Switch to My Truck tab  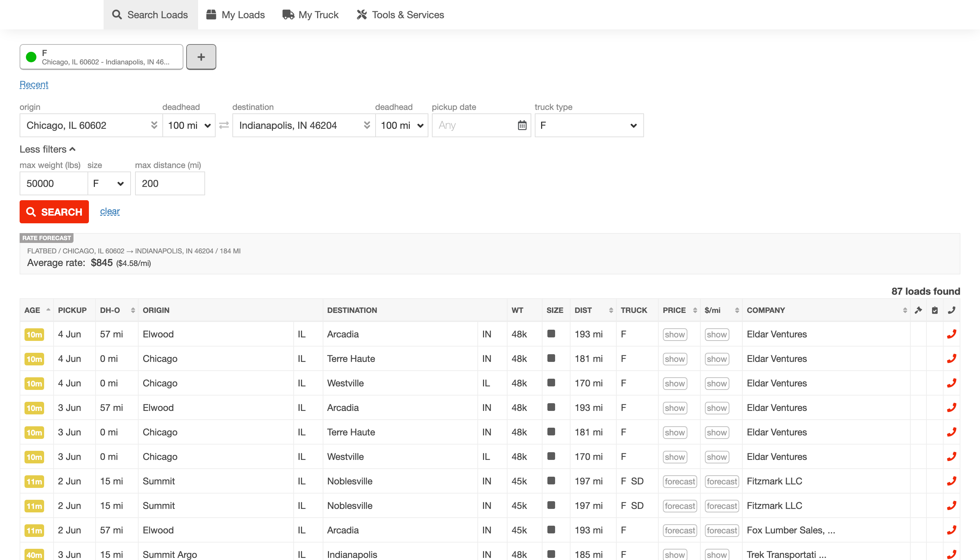[x=310, y=15]
